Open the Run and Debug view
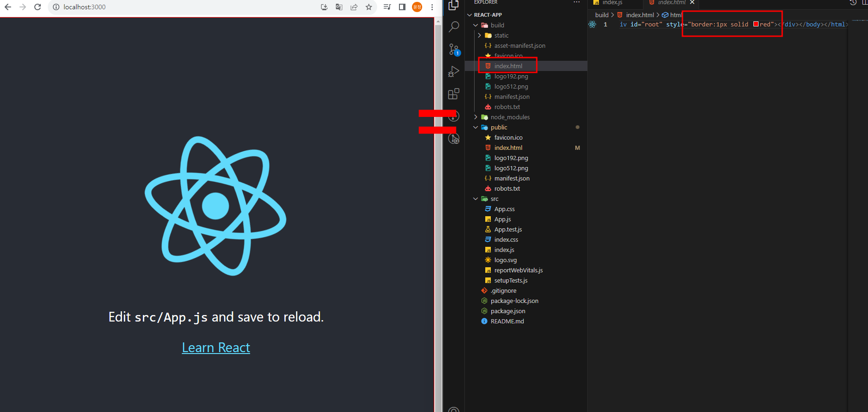The image size is (868, 412). (x=454, y=71)
